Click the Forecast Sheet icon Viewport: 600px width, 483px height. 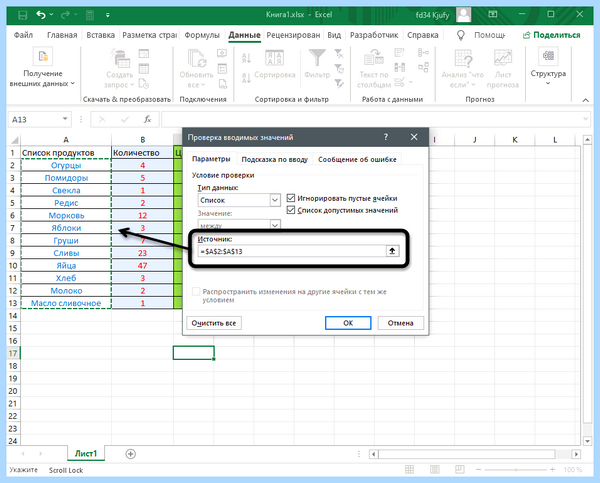503,58
